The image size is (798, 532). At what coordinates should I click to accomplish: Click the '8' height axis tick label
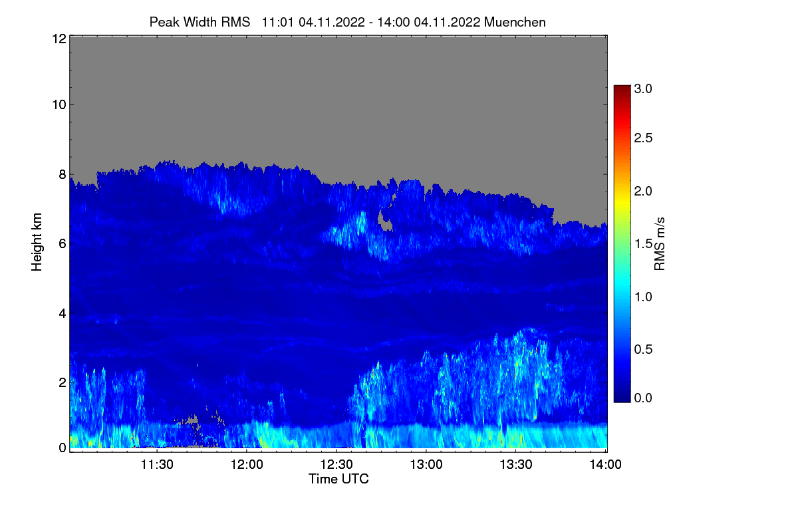coord(62,174)
